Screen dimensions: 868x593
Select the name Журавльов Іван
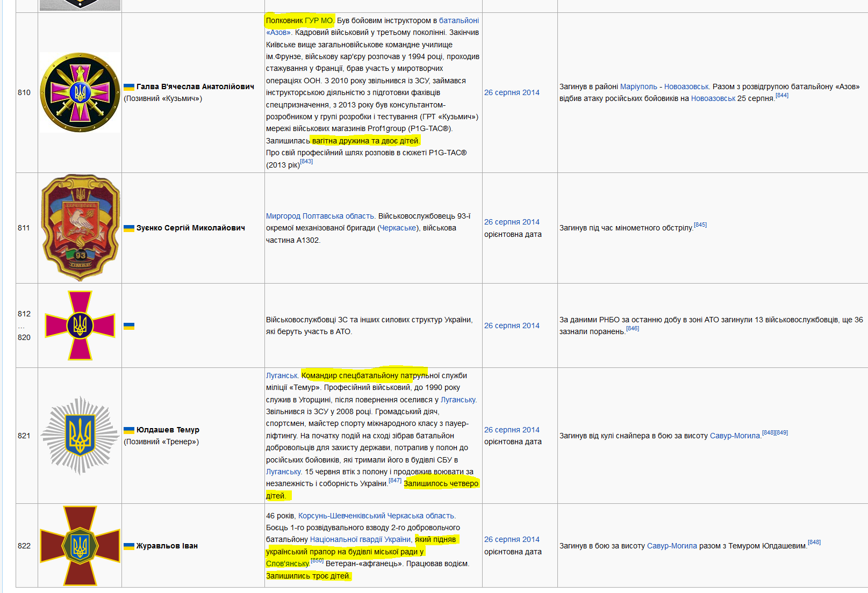click(x=167, y=546)
